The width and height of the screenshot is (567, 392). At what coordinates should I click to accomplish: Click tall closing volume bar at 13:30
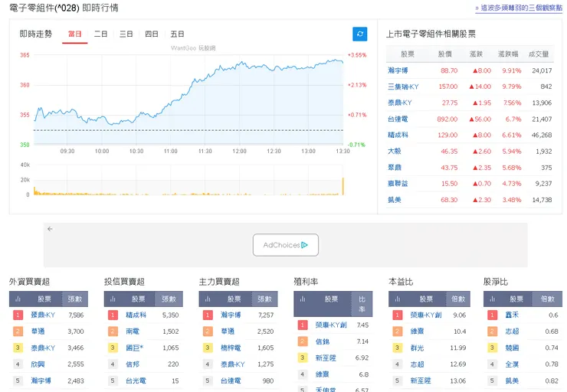click(342, 186)
